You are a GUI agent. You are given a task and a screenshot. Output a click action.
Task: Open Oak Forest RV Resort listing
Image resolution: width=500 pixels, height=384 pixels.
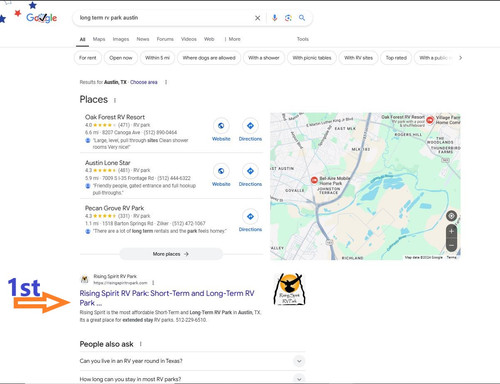click(115, 117)
